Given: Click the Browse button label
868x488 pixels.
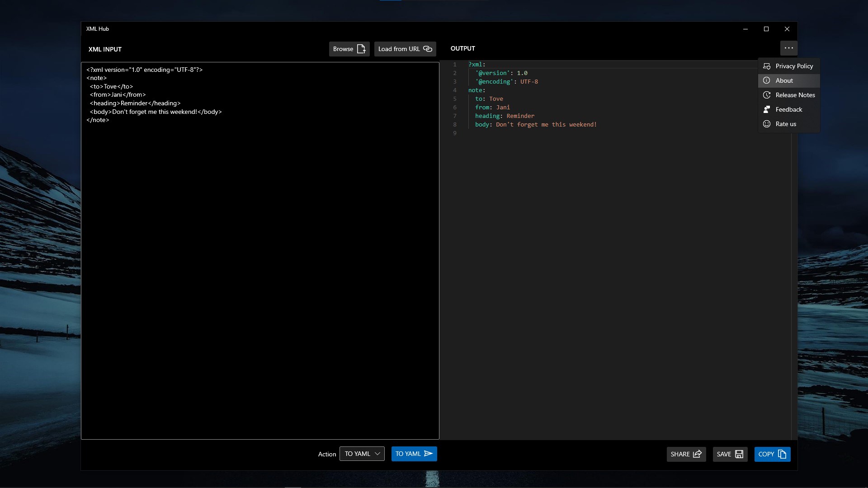Looking at the screenshot, I should tap(343, 49).
